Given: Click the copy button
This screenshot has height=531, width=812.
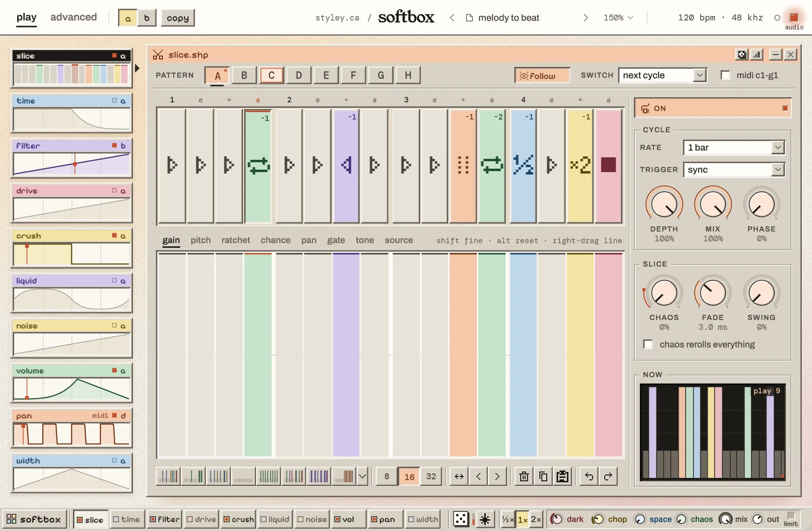Looking at the screenshot, I should [x=178, y=18].
